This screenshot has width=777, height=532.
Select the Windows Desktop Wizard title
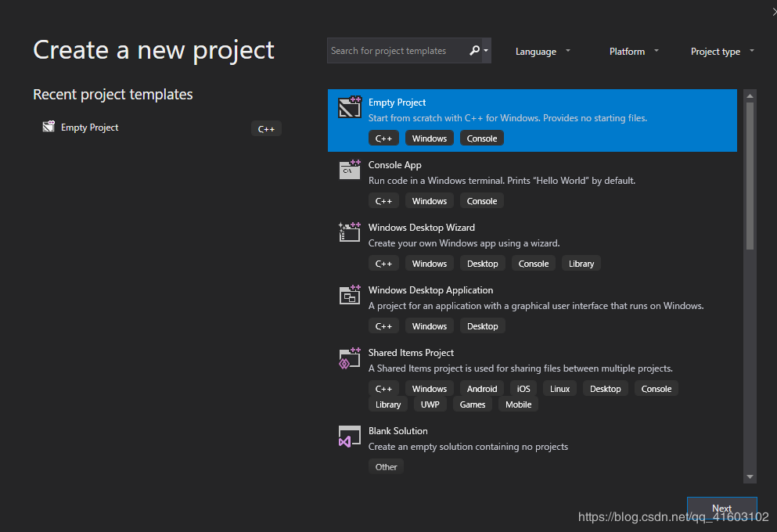[x=422, y=228]
